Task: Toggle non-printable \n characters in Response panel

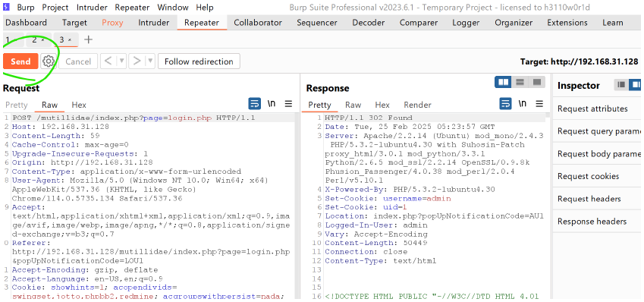Action: point(523,103)
